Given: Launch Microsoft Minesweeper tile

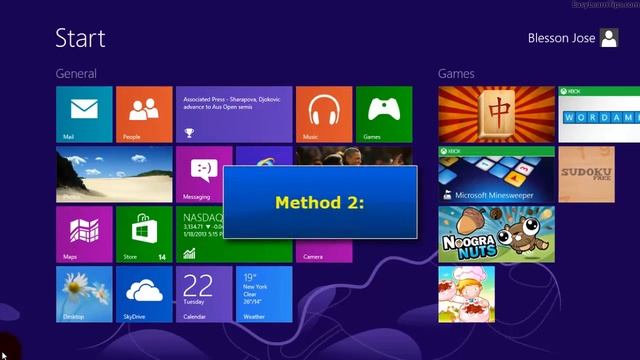Looking at the screenshot, I should 497,174.
